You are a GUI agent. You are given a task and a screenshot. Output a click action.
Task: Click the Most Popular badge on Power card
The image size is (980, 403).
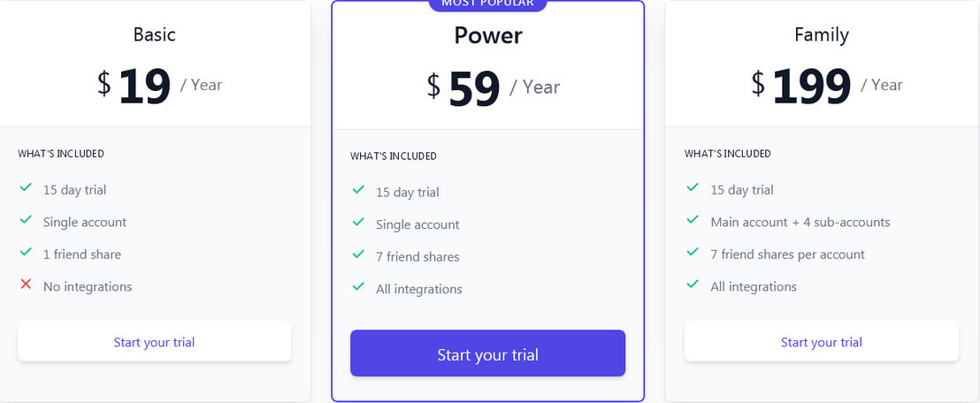(x=487, y=4)
